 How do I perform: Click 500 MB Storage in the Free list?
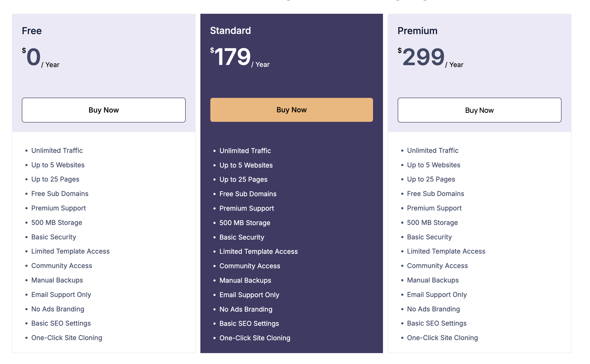coord(57,223)
